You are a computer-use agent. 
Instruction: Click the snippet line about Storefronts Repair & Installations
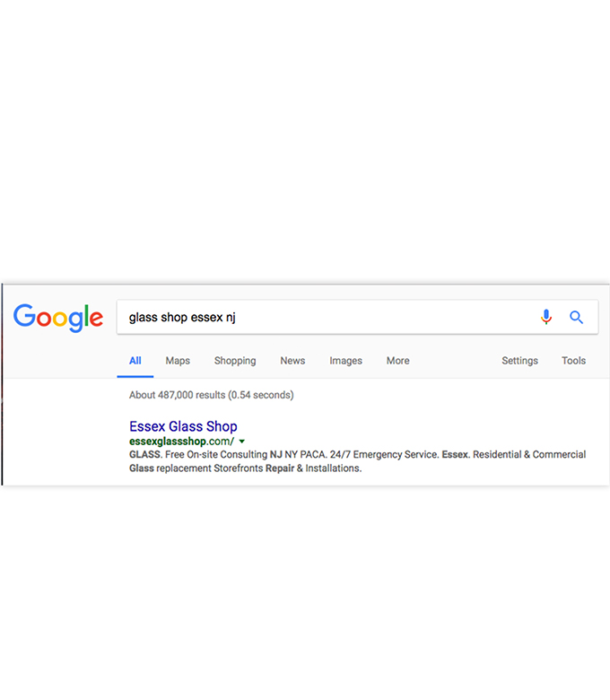[246, 468]
